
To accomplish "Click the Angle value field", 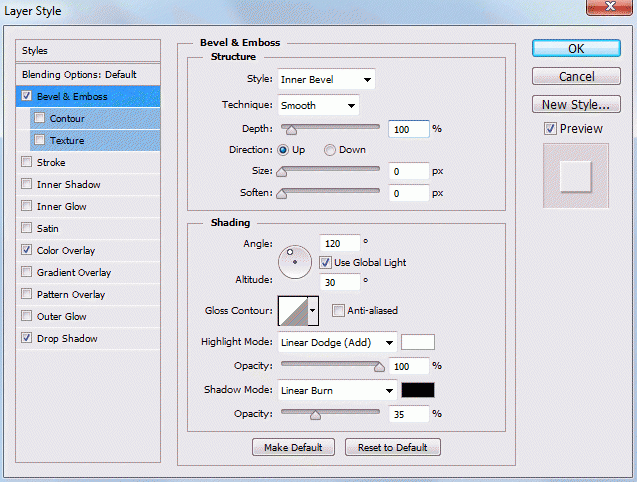I will click(x=340, y=243).
